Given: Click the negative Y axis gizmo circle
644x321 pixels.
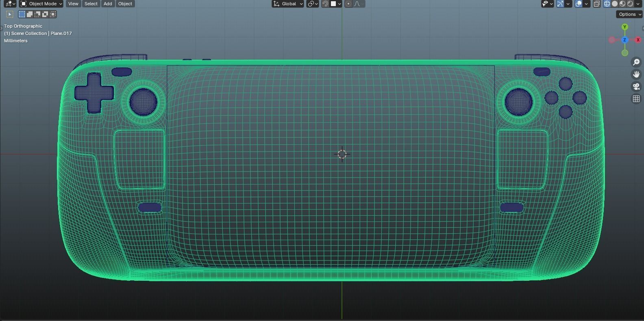Looking at the screenshot, I should (625, 53).
